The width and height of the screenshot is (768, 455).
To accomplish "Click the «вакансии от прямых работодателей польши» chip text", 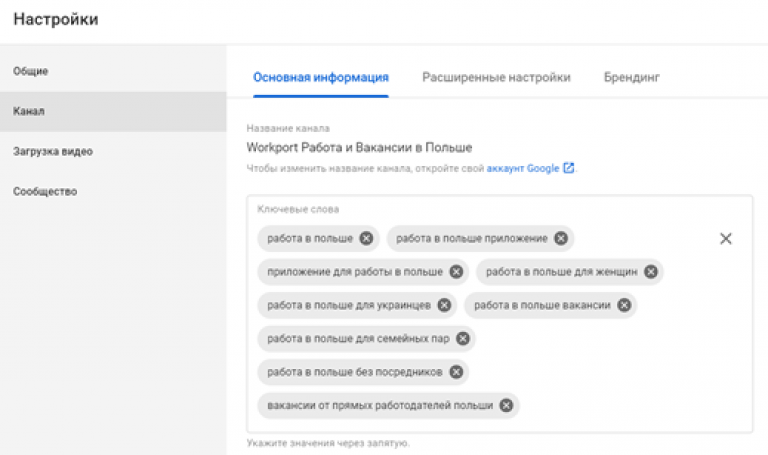I will [x=380, y=406].
